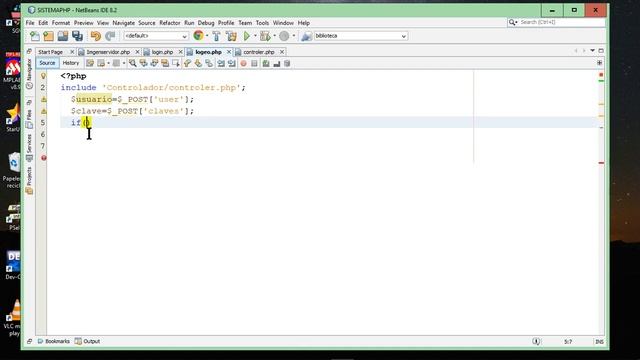Click the Chrome browser icon

198,36
